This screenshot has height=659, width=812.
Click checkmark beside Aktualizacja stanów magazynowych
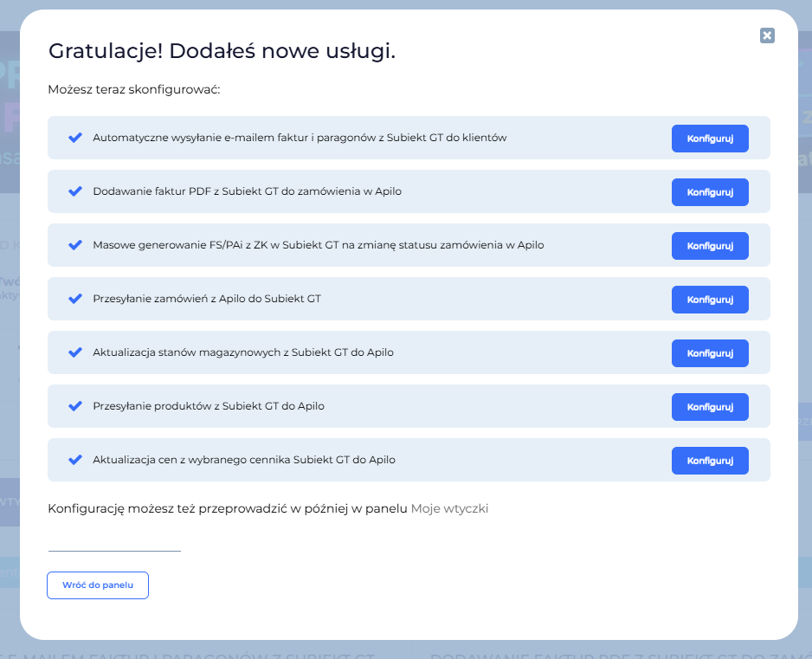(x=74, y=352)
